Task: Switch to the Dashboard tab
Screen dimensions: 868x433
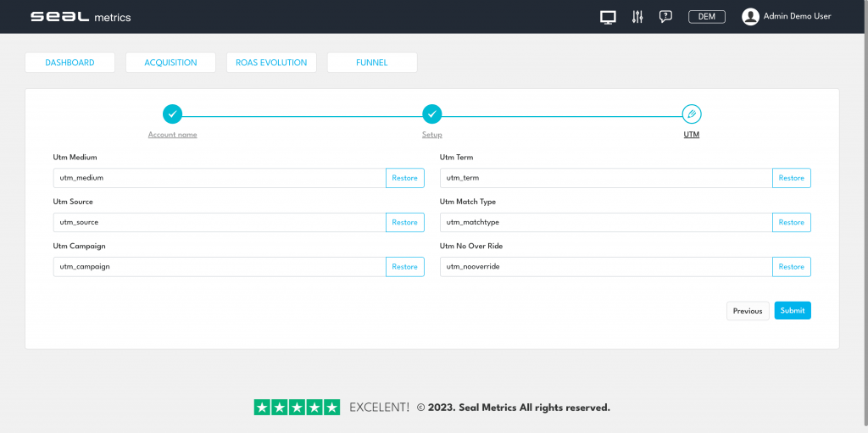Action: pos(70,63)
